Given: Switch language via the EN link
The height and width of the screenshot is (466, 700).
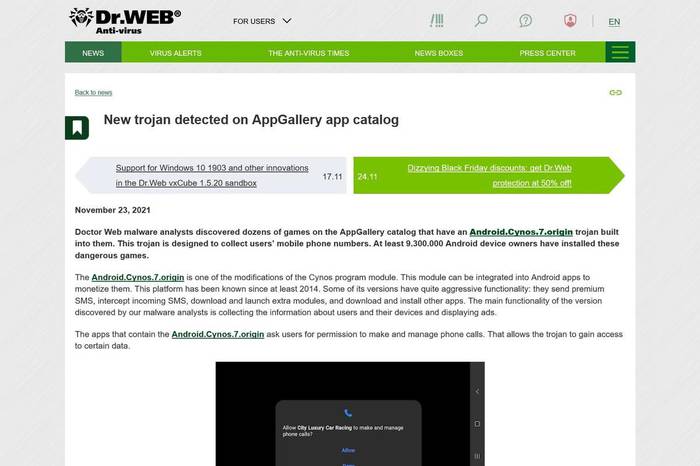Looking at the screenshot, I should (x=614, y=22).
